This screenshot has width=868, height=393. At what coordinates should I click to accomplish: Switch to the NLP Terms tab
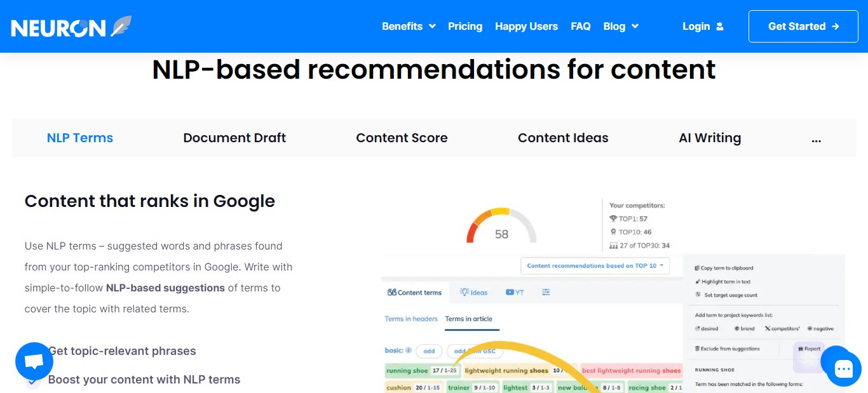80,138
